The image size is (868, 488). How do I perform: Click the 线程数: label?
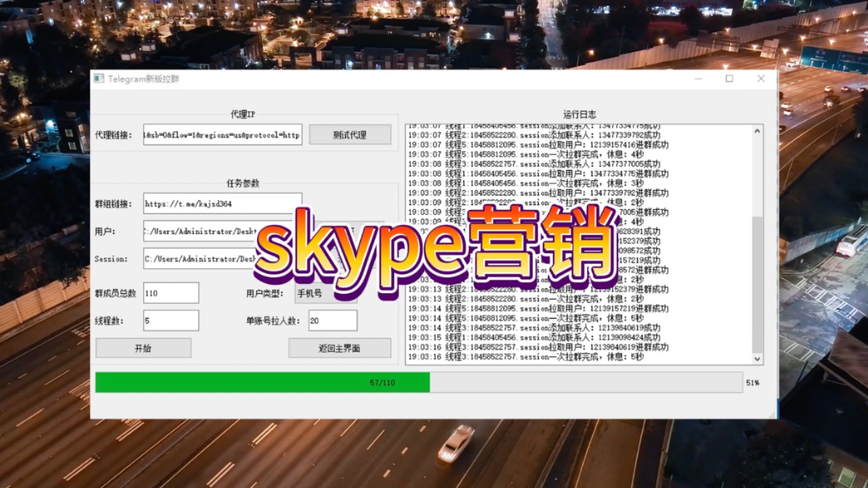click(x=109, y=320)
